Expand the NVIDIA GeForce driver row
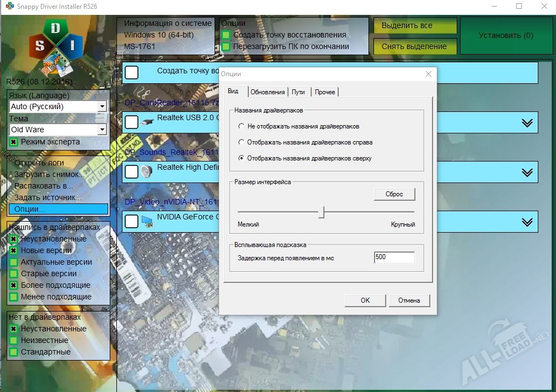Image resolution: width=556 pixels, height=392 pixels. point(527,222)
